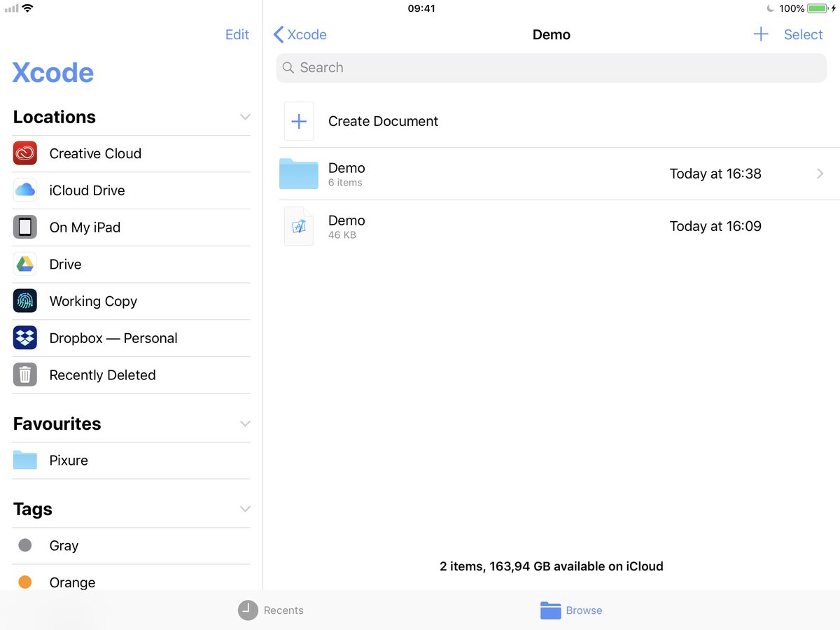Collapse the Locations section
The width and height of the screenshot is (840, 630).
pos(245,117)
